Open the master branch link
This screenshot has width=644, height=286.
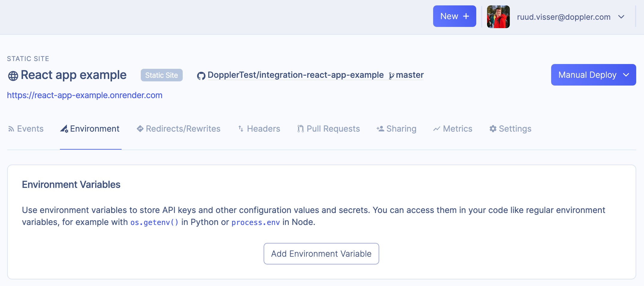(x=410, y=75)
